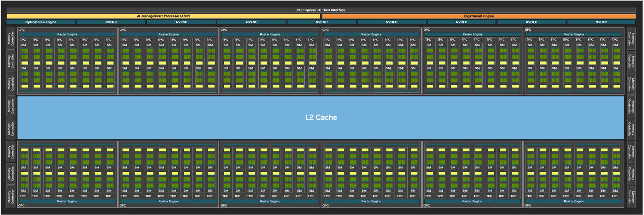Click the Raster Engine bar in the bottom-right GPC
The width and height of the screenshot is (644, 215).
tap(574, 201)
